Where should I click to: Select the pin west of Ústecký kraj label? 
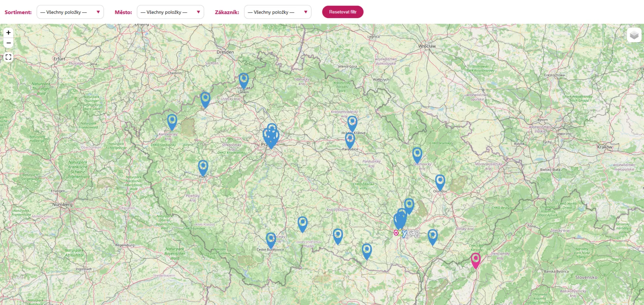pos(205,100)
